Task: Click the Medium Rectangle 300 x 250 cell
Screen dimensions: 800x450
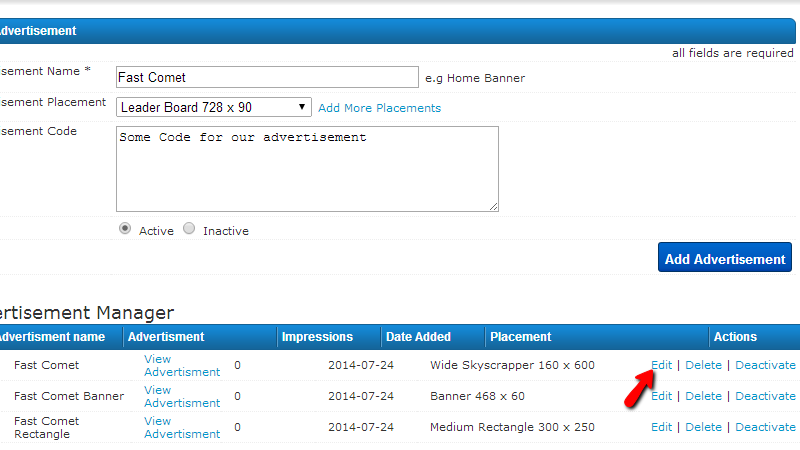Action: coord(512,427)
